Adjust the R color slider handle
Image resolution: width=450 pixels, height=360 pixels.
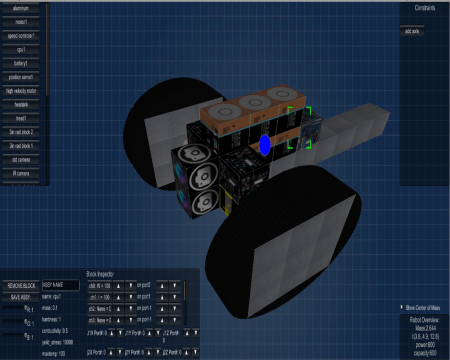pos(25,307)
